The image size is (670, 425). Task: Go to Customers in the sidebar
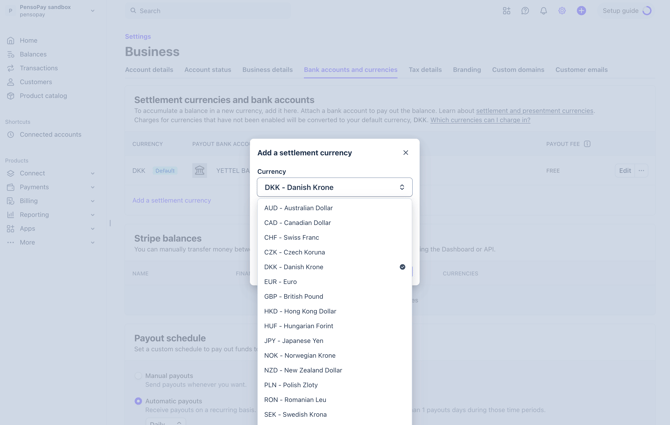point(35,82)
